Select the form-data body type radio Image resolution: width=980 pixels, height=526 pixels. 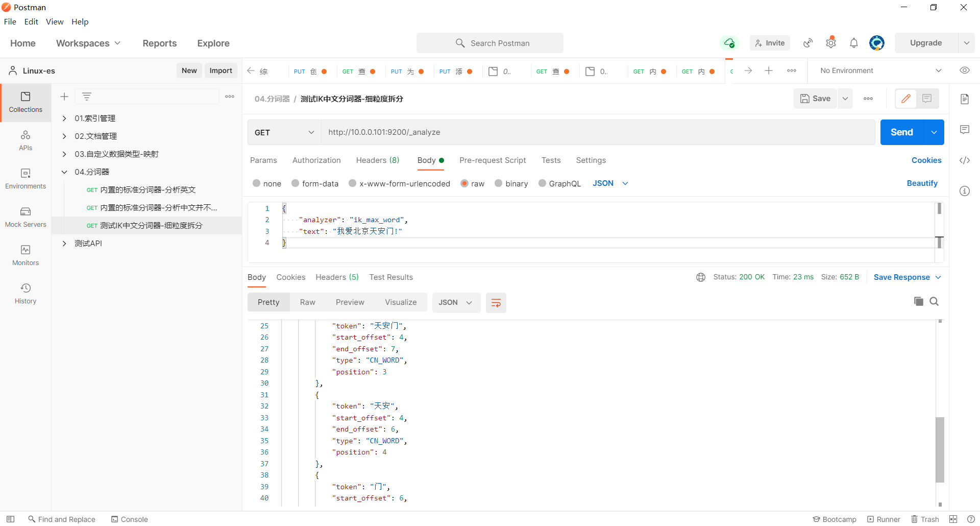point(296,183)
